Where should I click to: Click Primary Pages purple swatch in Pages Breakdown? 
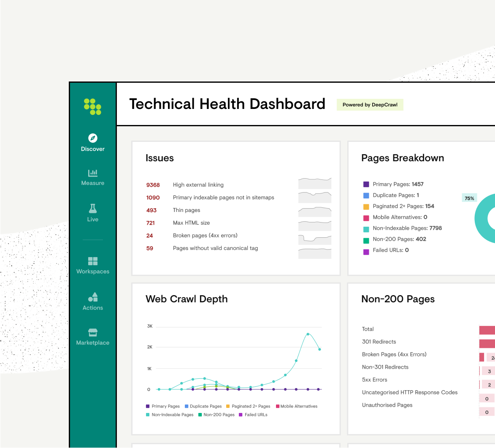click(x=366, y=184)
